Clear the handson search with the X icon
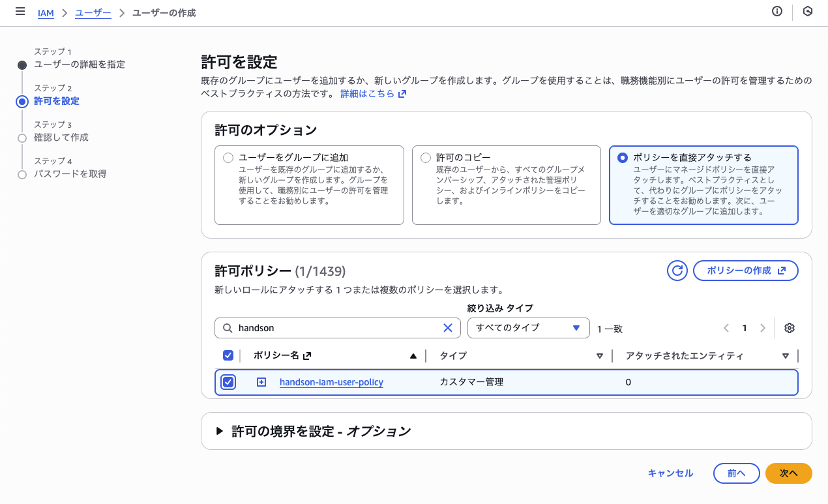 [x=448, y=328]
